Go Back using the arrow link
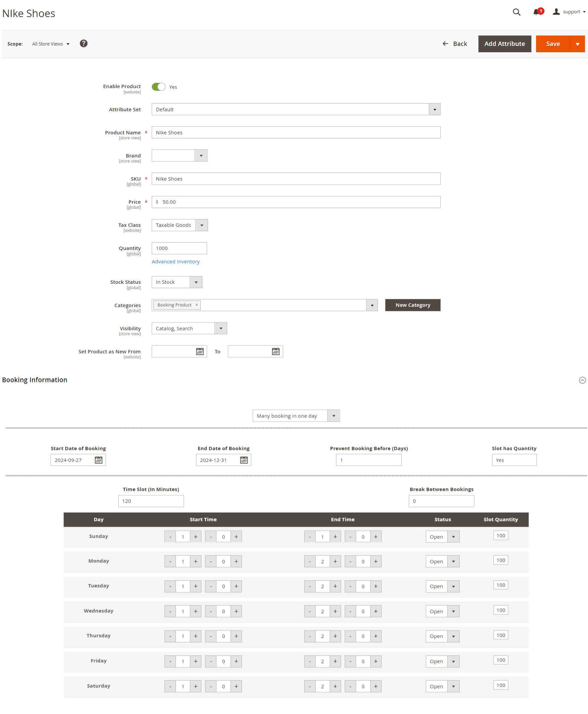 [455, 44]
